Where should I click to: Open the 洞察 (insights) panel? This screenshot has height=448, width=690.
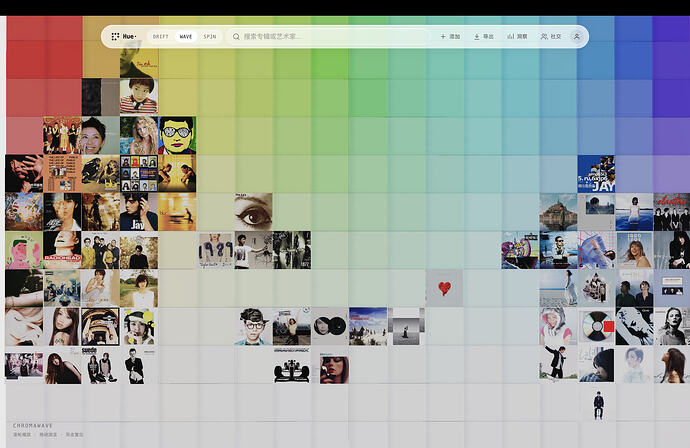(517, 37)
